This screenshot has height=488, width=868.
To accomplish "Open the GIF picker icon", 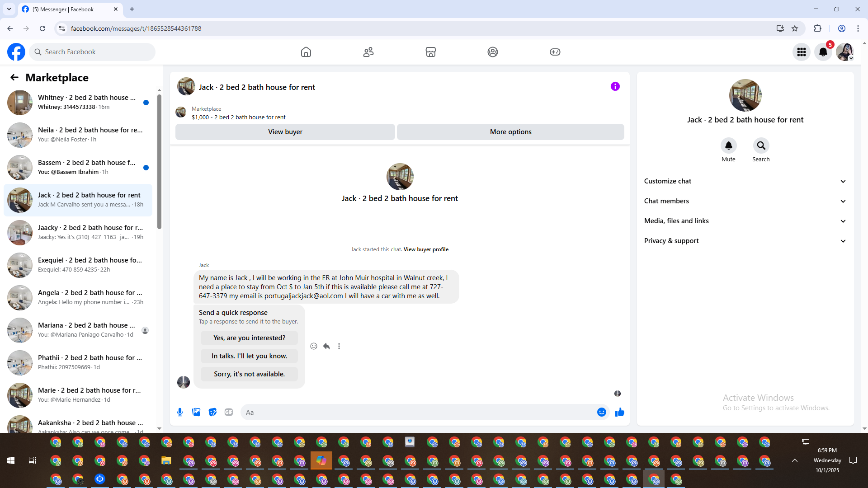I will point(229,412).
